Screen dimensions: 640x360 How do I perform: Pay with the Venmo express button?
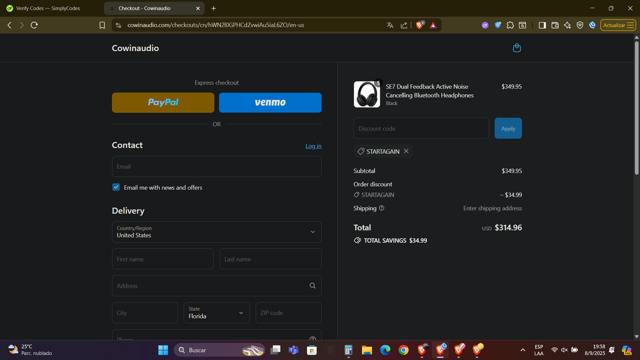[x=270, y=102]
